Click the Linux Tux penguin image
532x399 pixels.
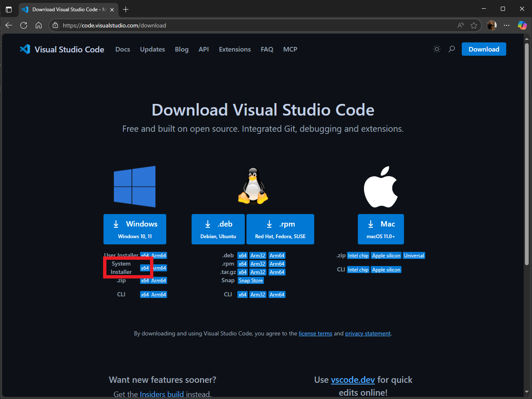pyautogui.click(x=253, y=186)
